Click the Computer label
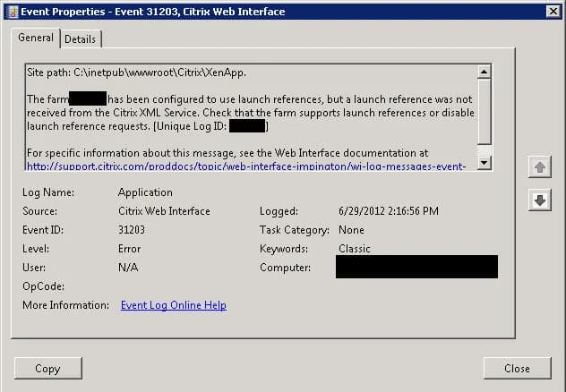 (x=285, y=268)
